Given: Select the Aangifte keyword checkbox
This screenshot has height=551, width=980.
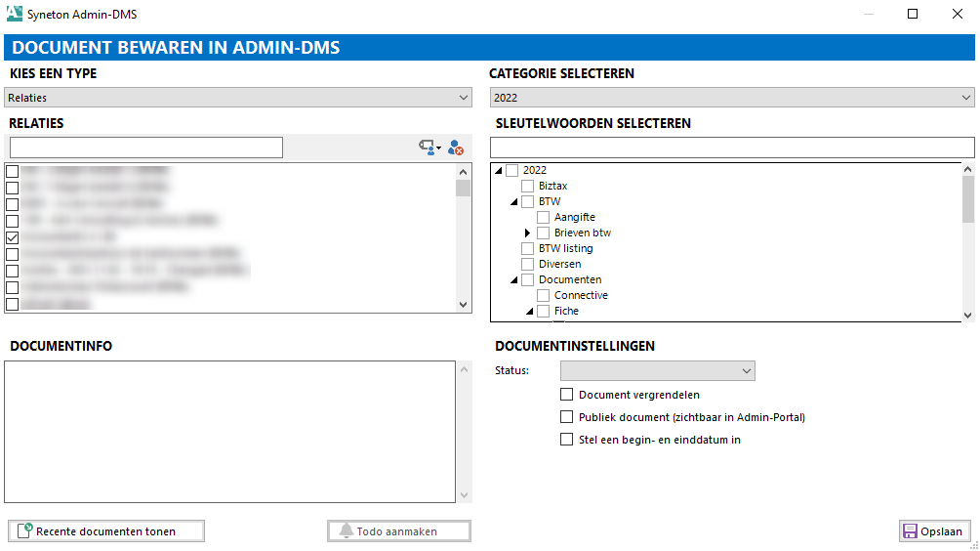Looking at the screenshot, I should pos(544,217).
